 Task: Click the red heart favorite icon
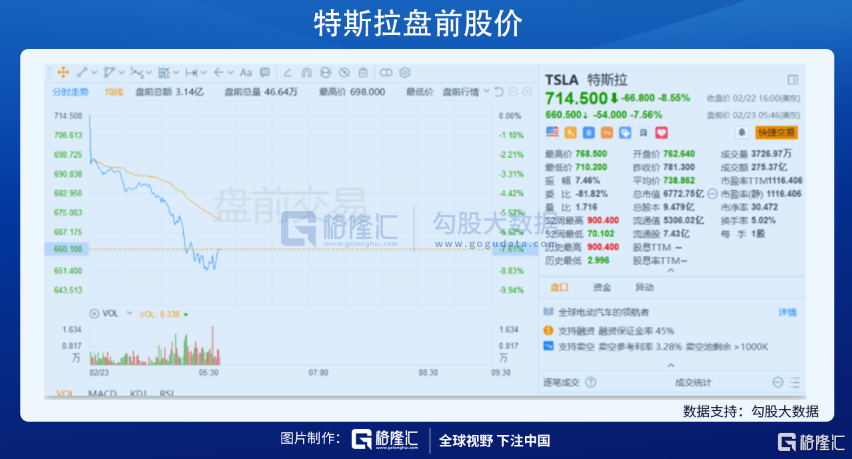tap(662, 132)
